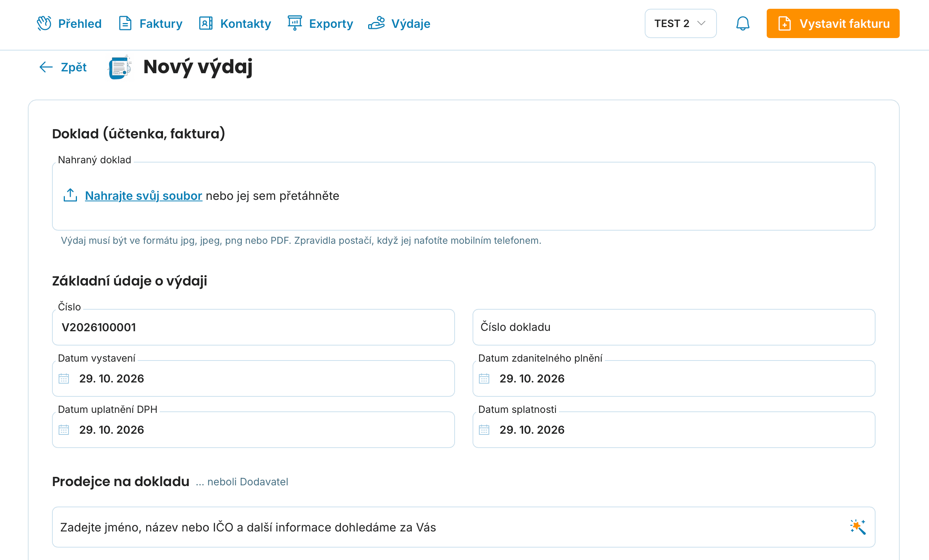Focus the Číslo field with V2026100001
929x560 pixels.
click(x=253, y=327)
